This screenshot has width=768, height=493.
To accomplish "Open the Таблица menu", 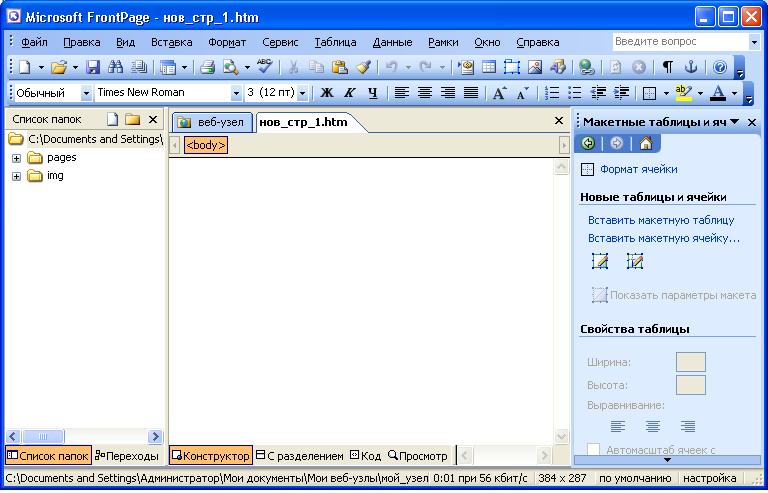I will (335, 42).
